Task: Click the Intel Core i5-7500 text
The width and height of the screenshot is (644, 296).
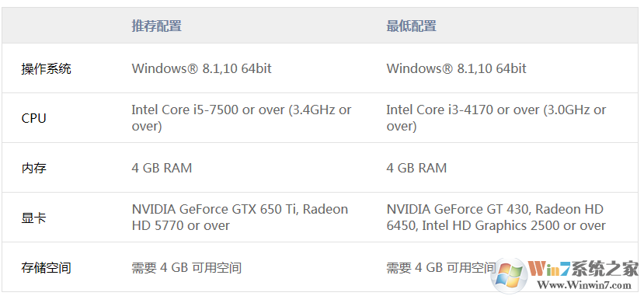Action: point(185,110)
